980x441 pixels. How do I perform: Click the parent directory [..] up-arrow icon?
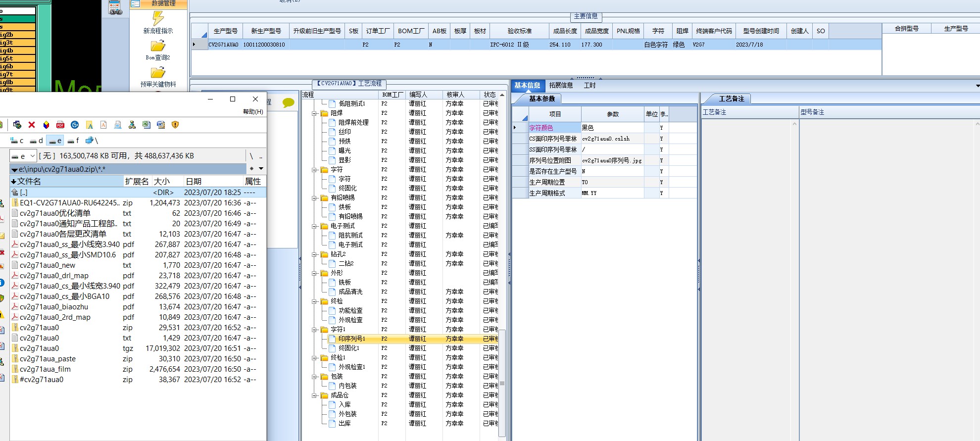coord(15,192)
